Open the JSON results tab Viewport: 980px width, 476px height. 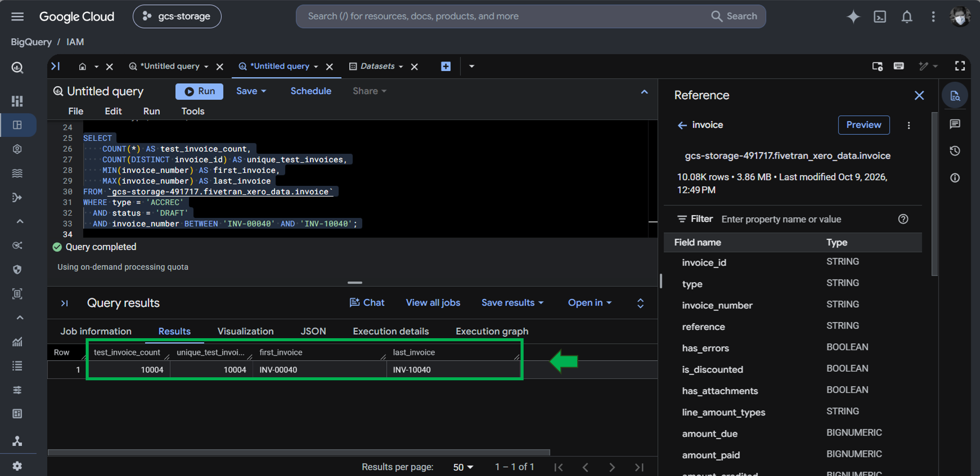coord(313,331)
